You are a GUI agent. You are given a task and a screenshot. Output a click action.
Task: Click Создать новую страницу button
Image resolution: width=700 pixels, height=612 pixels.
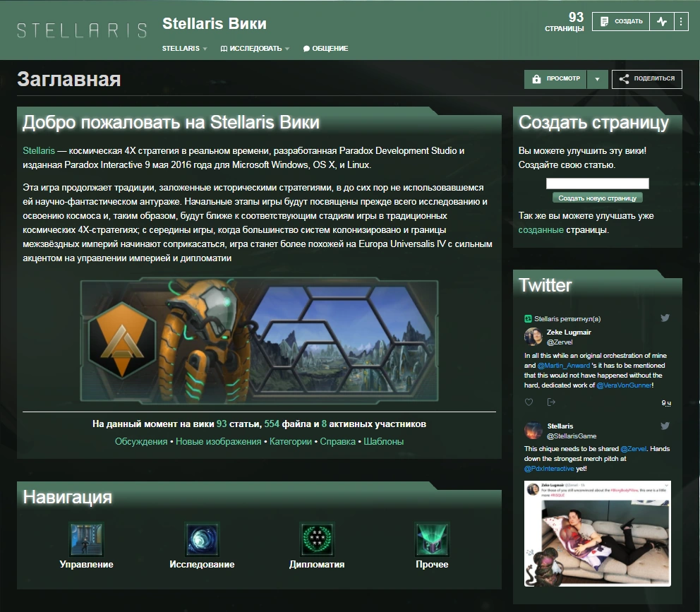tap(597, 198)
